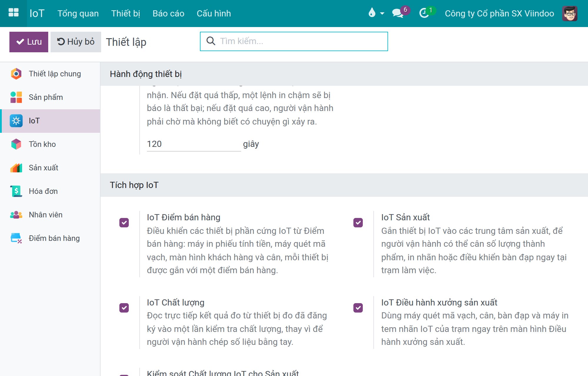Click the Nhân viên sidebar label
The height and width of the screenshot is (376, 588).
(46, 215)
